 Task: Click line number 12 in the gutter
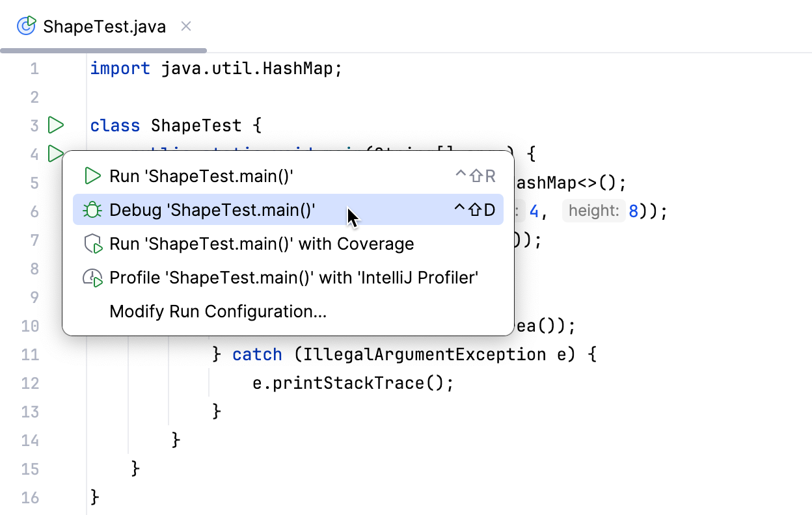pos(31,383)
